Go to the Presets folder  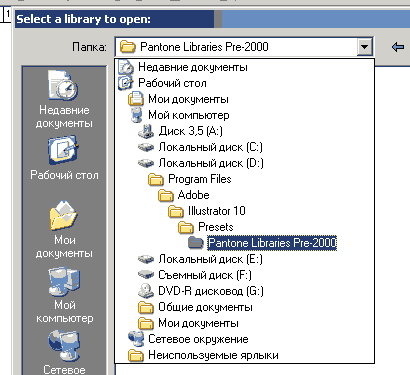point(244,227)
